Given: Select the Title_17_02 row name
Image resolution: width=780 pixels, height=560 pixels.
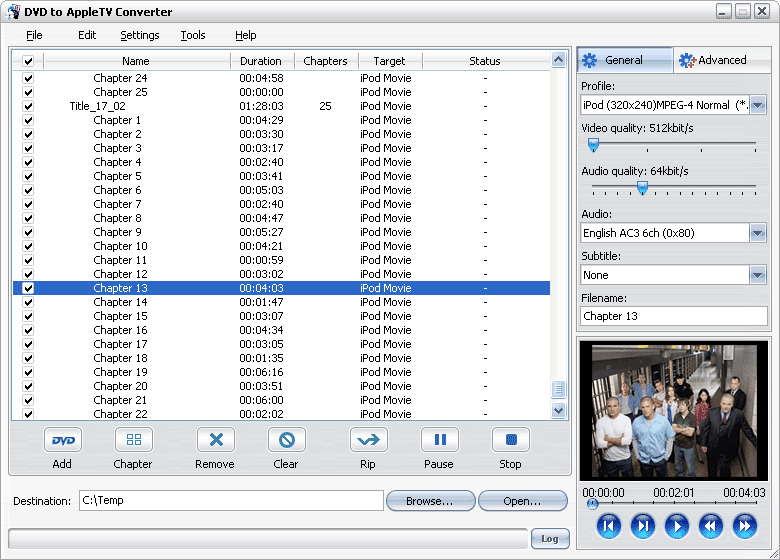Looking at the screenshot, I should tap(98, 106).
